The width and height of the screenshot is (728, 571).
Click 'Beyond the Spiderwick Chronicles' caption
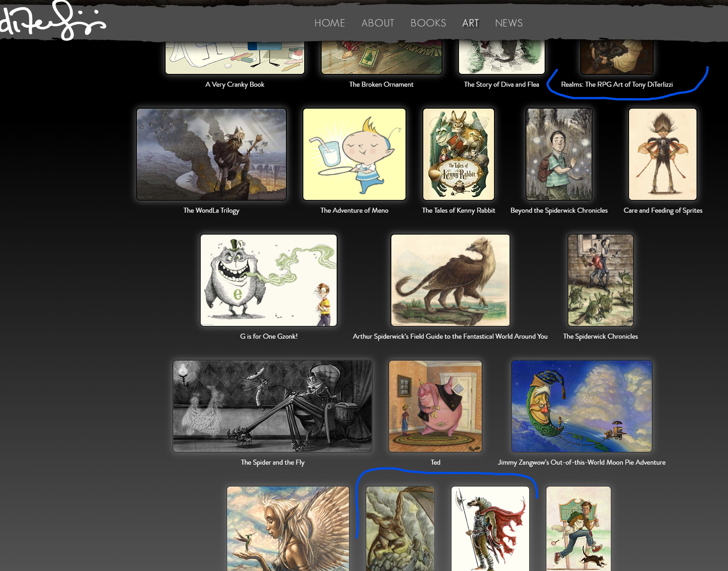coord(559,210)
